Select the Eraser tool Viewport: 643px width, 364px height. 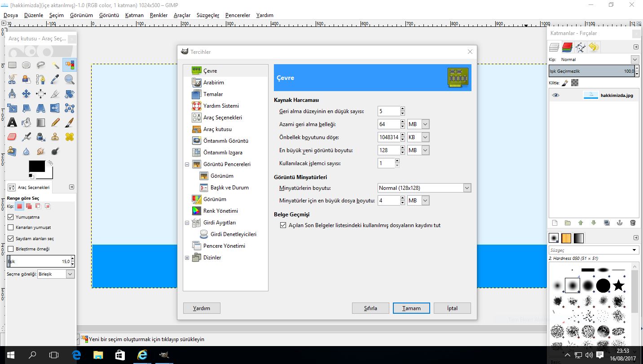12,137
